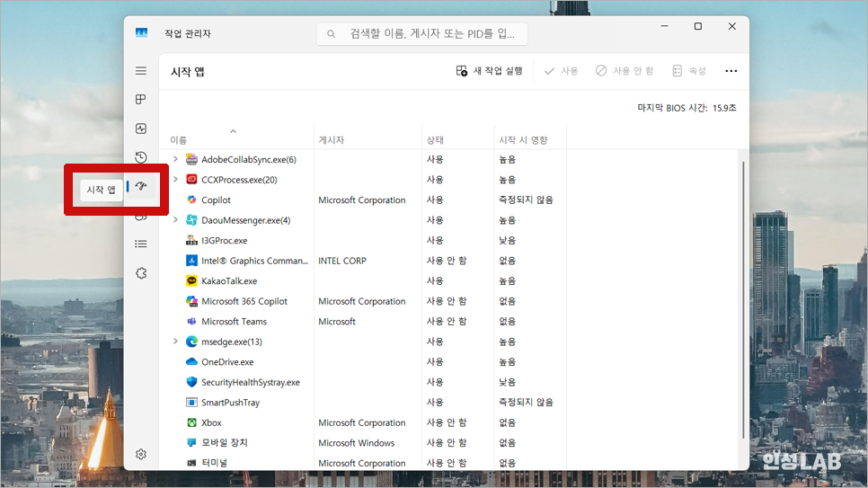This screenshot has height=488, width=868.
Task: Open the Processes page icon
Action: (x=141, y=100)
